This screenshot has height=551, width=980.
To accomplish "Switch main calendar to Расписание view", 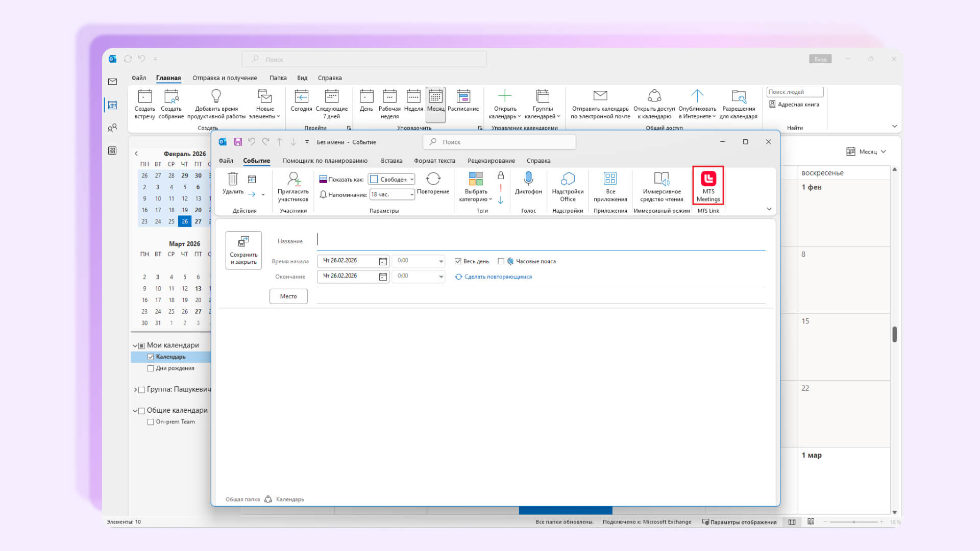I will click(463, 101).
